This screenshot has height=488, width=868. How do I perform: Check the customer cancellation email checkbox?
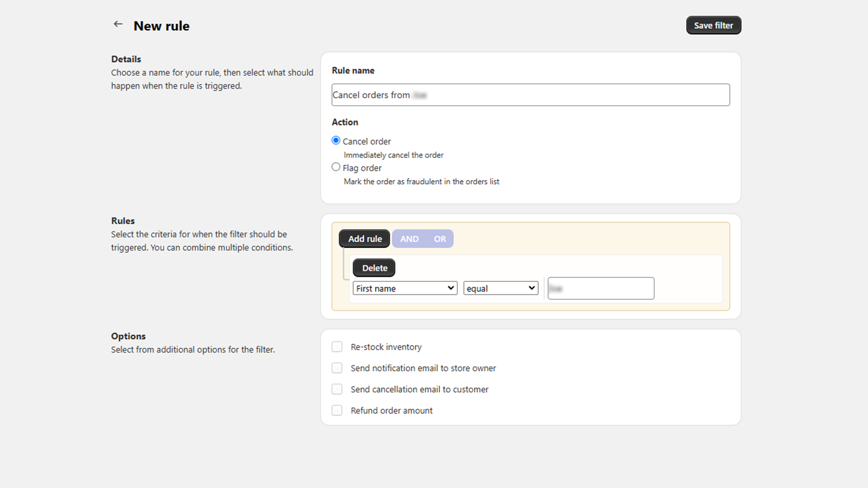pos(337,389)
